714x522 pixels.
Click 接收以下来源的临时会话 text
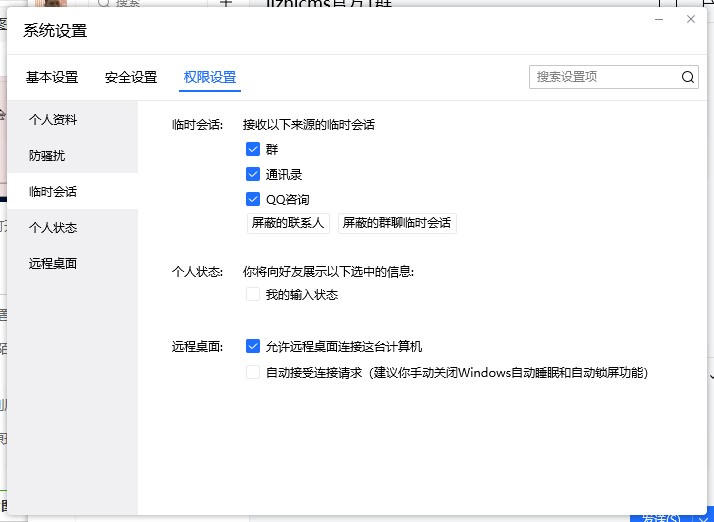pyautogui.click(x=309, y=124)
